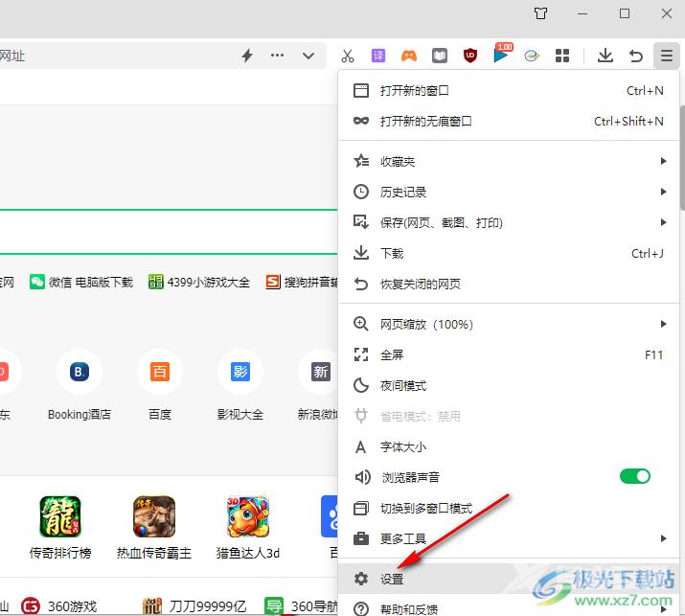Click the 浏览器声音 speaker icon
685x616 pixels.
click(x=362, y=477)
